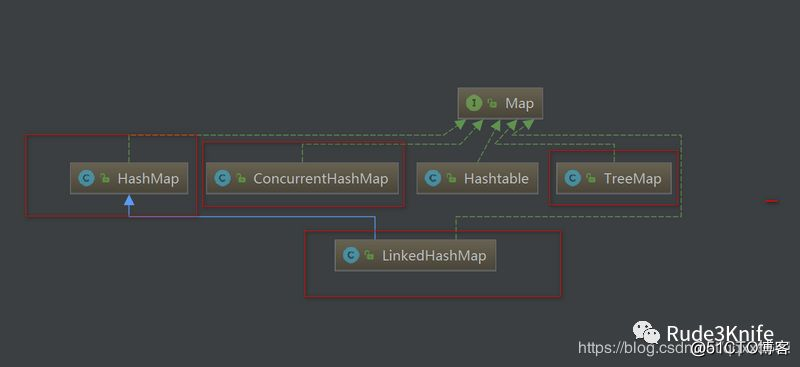The height and width of the screenshot is (367, 800).
Task: Click the class icon on HashMap
Action: (x=86, y=178)
